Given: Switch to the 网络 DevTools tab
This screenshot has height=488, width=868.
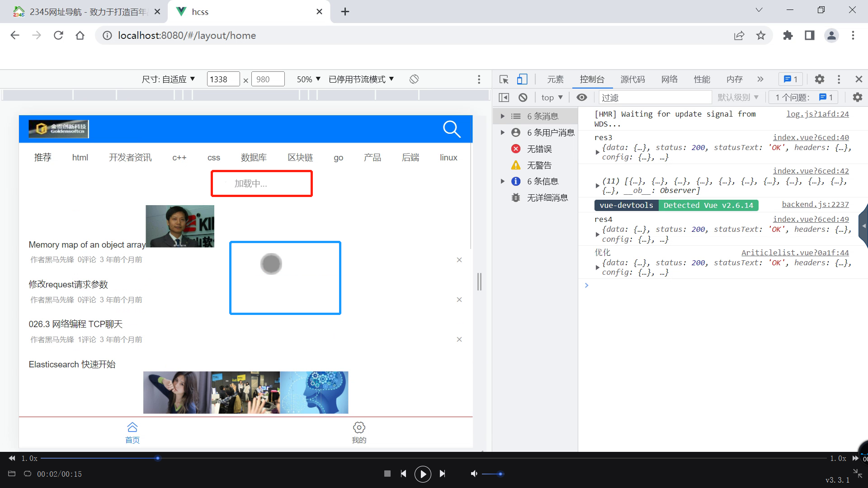Looking at the screenshot, I should pyautogui.click(x=669, y=80).
